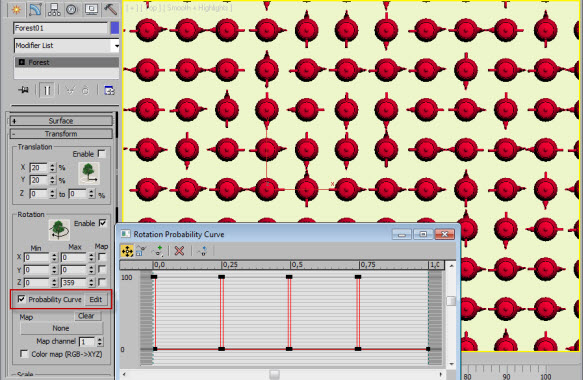Delete the selected curve point (red X)
583x380 pixels.
(x=179, y=251)
